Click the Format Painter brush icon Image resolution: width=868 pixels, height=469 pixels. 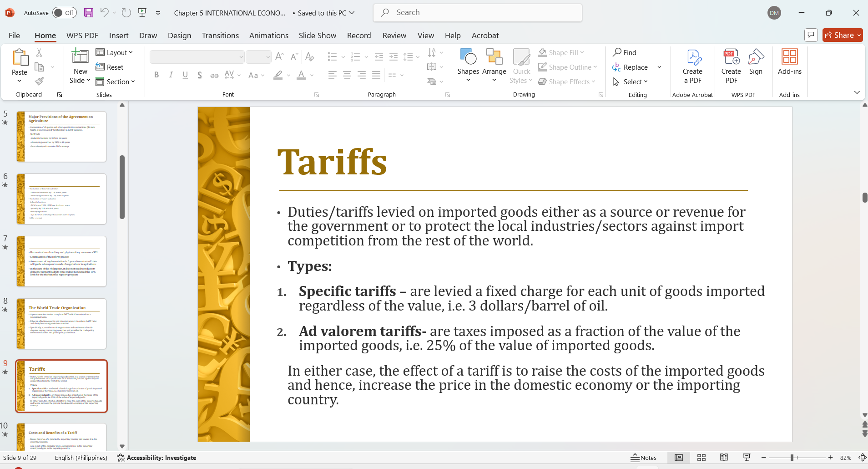point(40,82)
